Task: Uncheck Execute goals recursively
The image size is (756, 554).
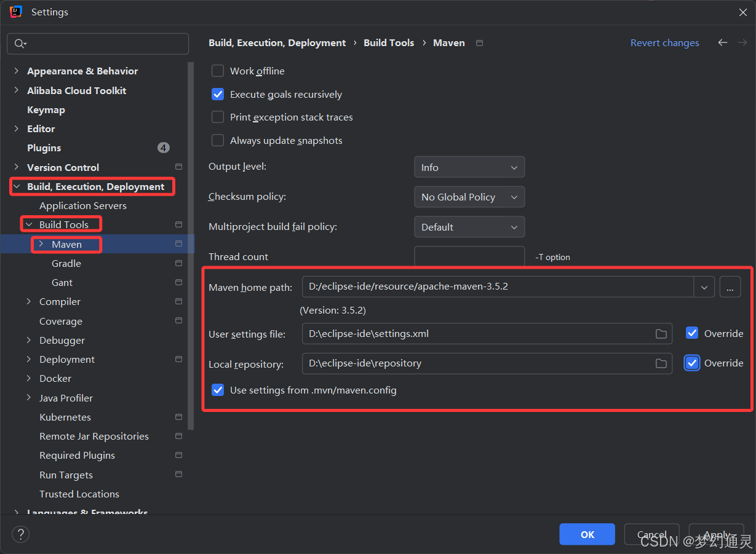Action: pyautogui.click(x=218, y=94)
